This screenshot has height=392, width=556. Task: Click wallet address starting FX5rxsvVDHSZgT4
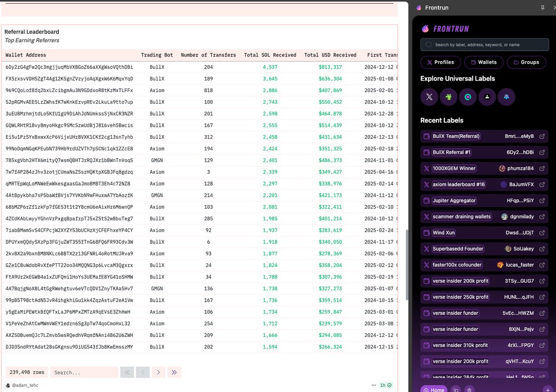pyautogui.click(x=69, y=79)
